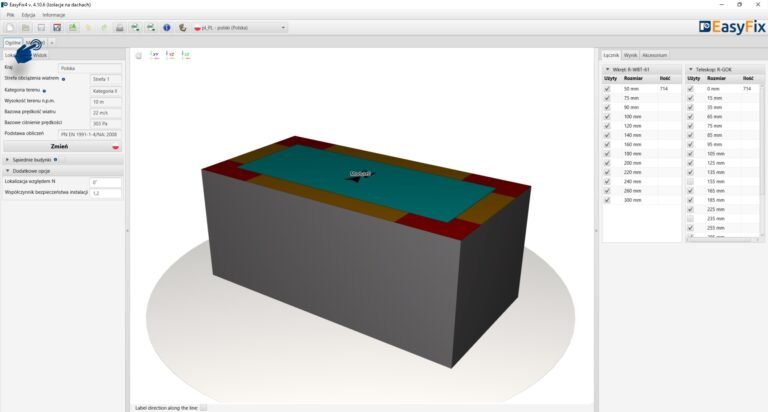Viewport: 768px width, 412px height.
Task: Create a new project with the blank page icon
Action: point(10,28)
